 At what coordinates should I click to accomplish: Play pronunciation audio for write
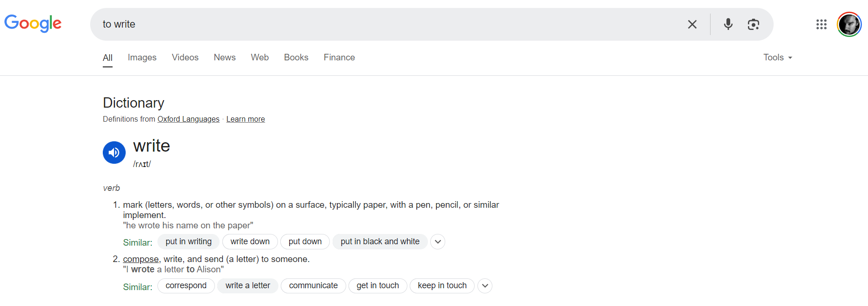point(114,153)
